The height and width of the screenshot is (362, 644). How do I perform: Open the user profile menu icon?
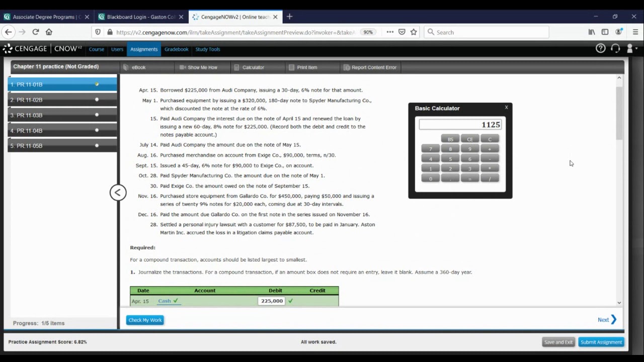[631, 49]
